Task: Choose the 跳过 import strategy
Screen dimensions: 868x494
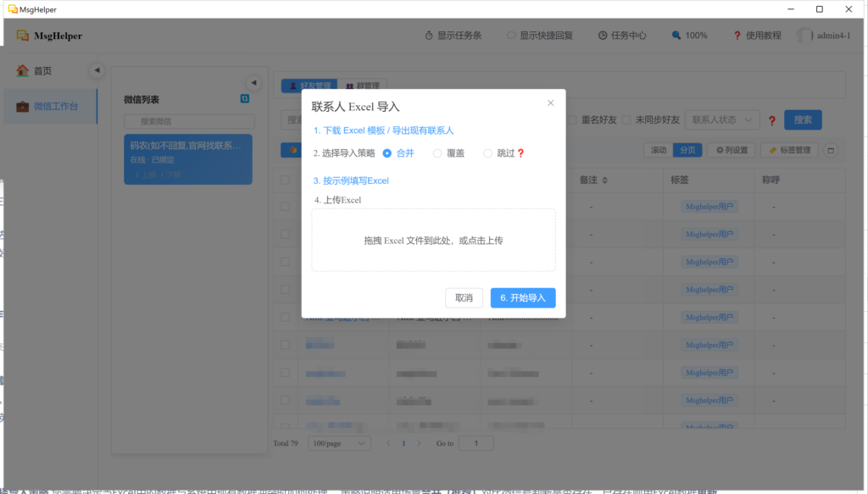Action: tap(487, 153)
